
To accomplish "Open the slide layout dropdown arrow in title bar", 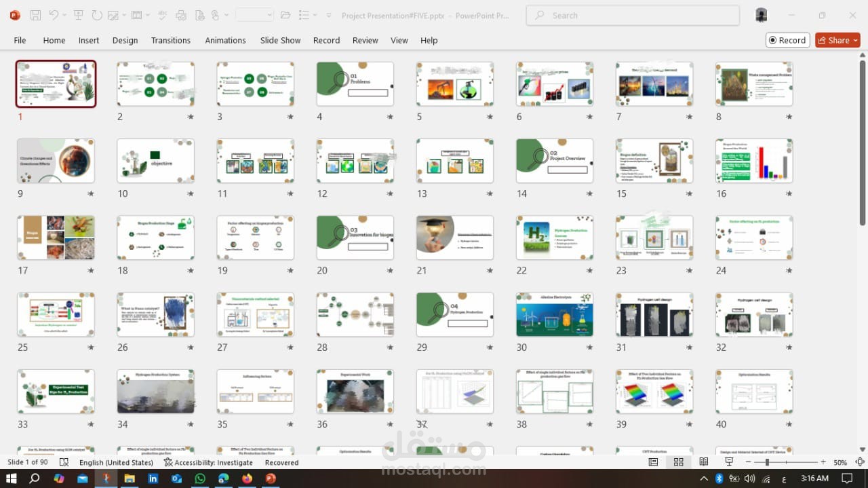I will [148, 15].
